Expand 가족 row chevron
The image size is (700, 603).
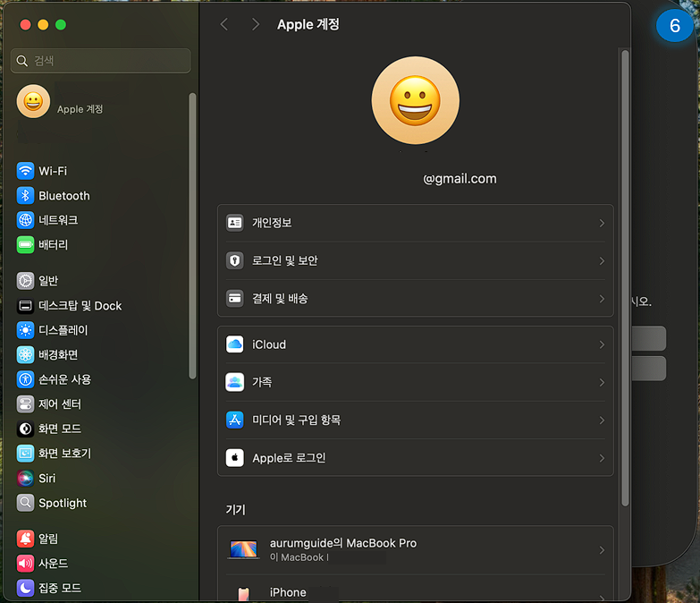[x=602, y=382]
